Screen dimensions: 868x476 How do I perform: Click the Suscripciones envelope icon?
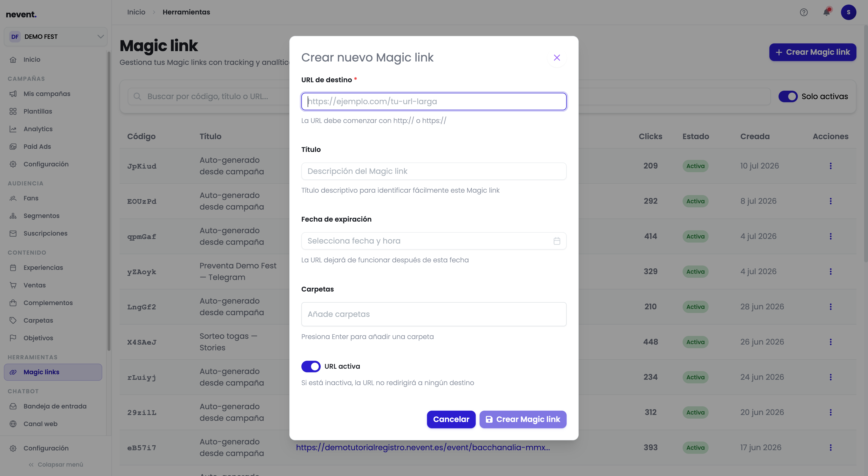pos(13,233)
